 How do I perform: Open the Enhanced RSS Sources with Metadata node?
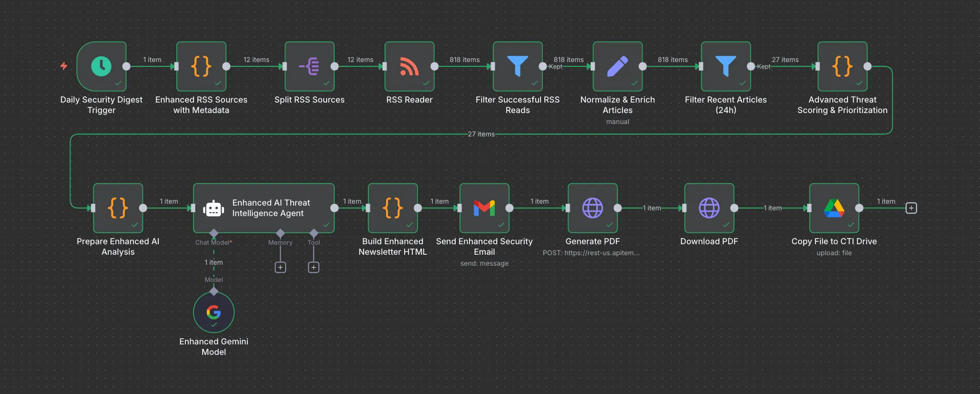[x=201, y=66]
